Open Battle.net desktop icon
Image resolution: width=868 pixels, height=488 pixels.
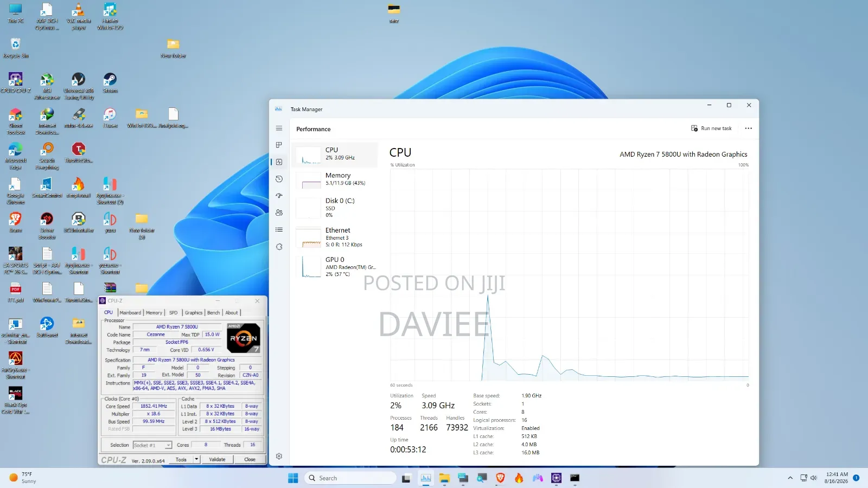pos(47,328)
